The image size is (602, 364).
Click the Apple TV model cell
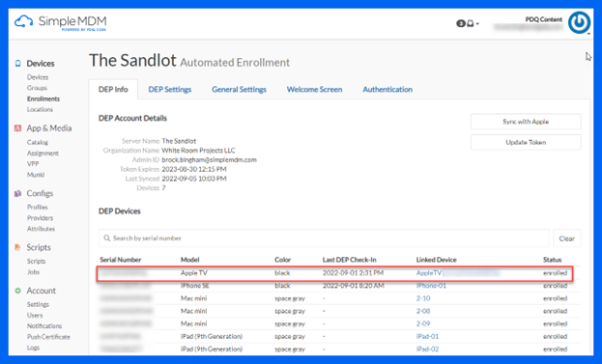(x=194, y=273)
